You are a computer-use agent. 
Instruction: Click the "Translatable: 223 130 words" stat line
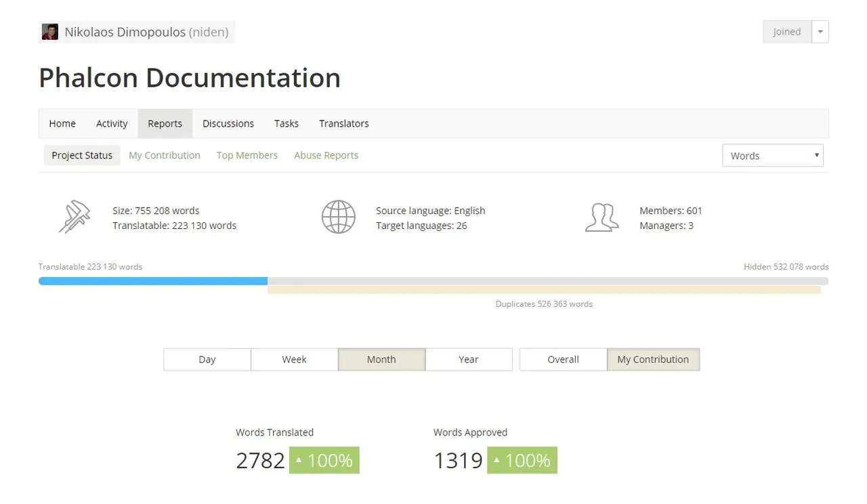click(175, 226)
